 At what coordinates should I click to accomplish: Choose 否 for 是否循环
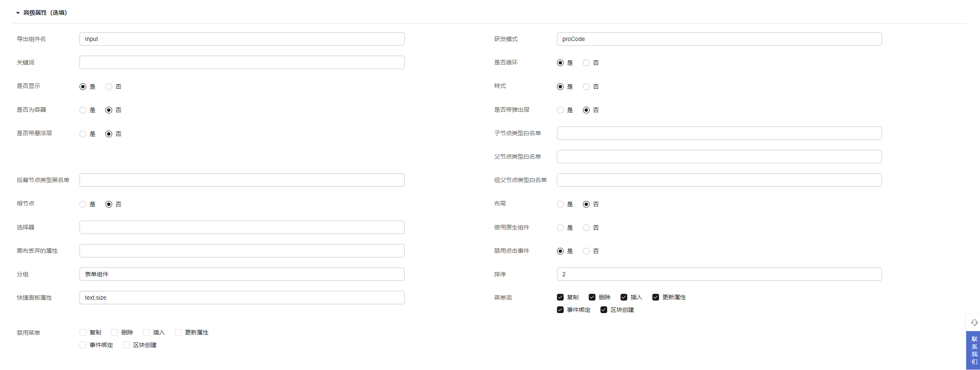tap(586, 63)
